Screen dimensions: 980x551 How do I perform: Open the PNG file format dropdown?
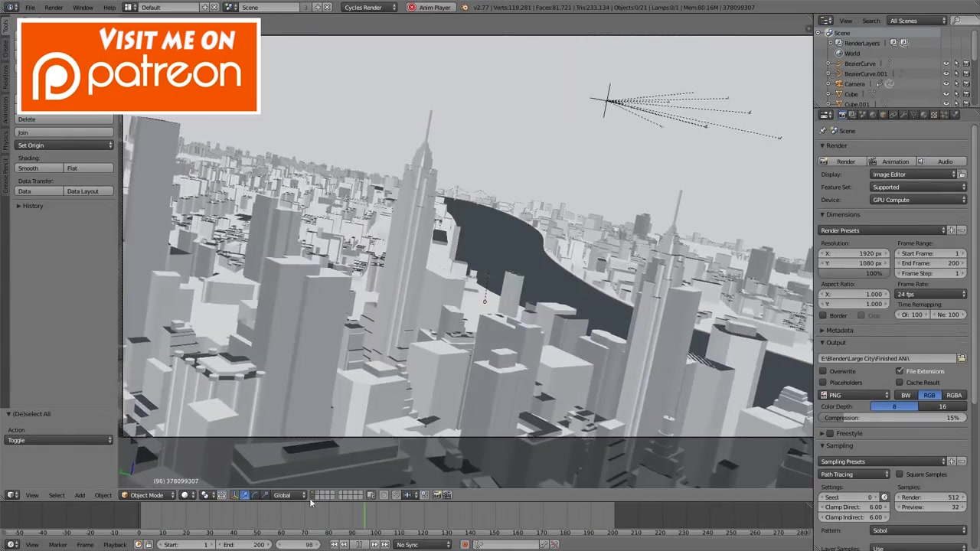click(854, 396)
